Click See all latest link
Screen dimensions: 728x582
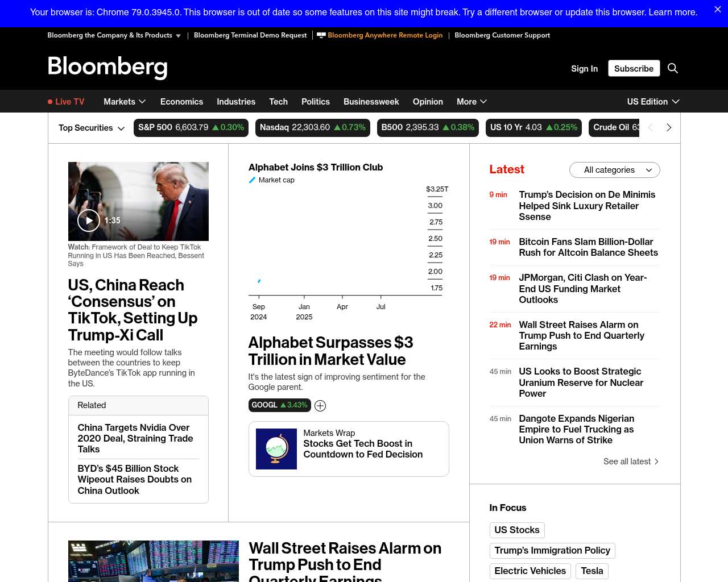[631, 462]
